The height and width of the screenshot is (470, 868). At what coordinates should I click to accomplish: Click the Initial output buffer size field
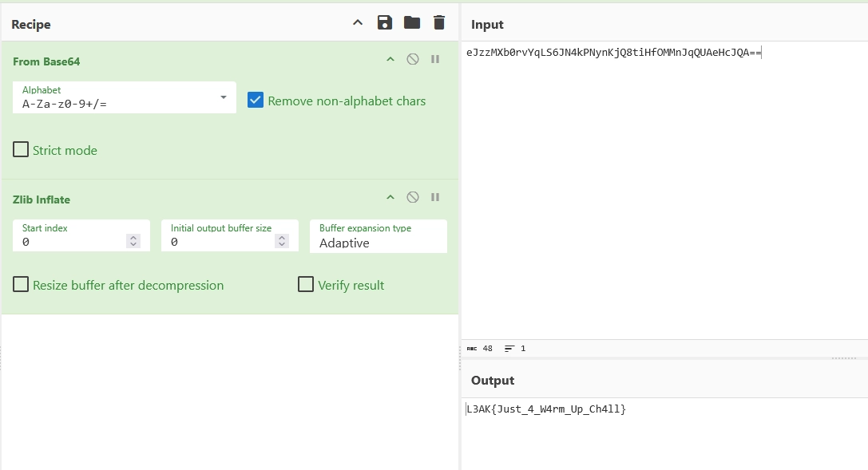point(222,241)
